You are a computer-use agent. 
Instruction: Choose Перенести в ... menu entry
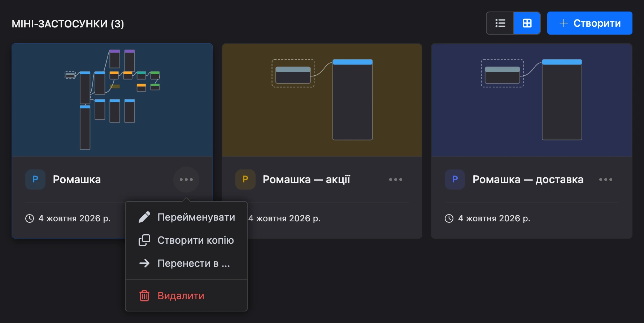[186, 263]
